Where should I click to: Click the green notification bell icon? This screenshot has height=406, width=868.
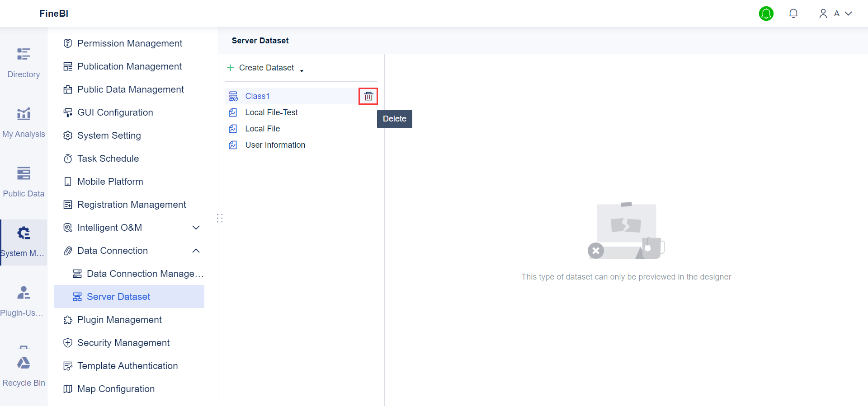(766, 14)
